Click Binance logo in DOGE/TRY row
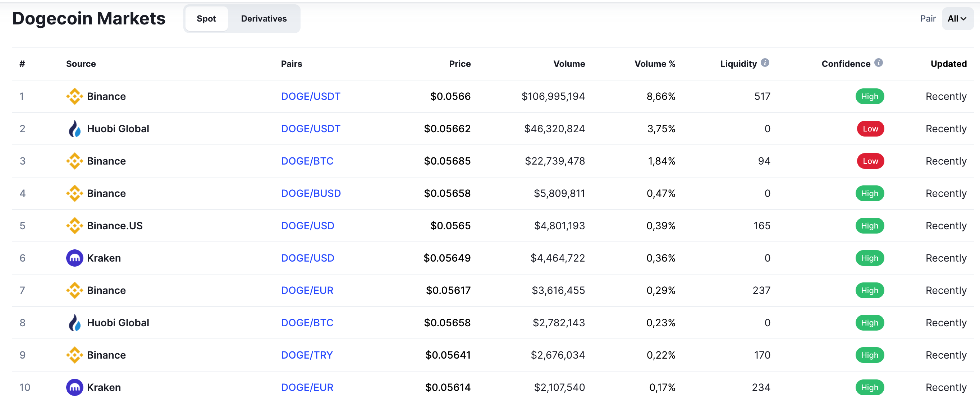Screen dimensions: 980x401 click(x=74, y=355)
